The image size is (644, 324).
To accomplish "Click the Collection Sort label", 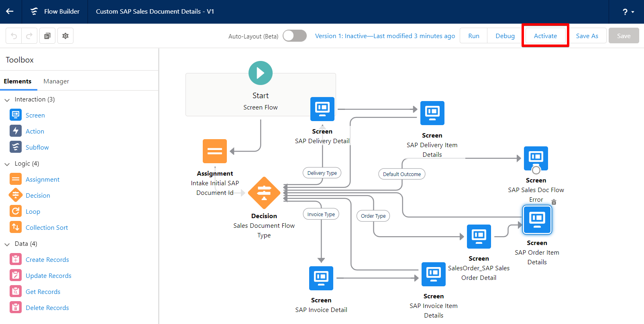I will point(47,228).
